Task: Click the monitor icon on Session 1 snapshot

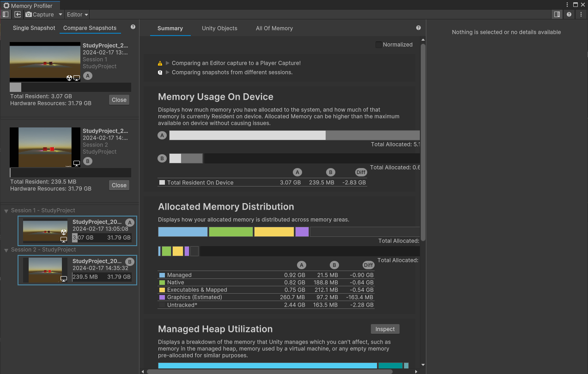Action: coord(64,240)
